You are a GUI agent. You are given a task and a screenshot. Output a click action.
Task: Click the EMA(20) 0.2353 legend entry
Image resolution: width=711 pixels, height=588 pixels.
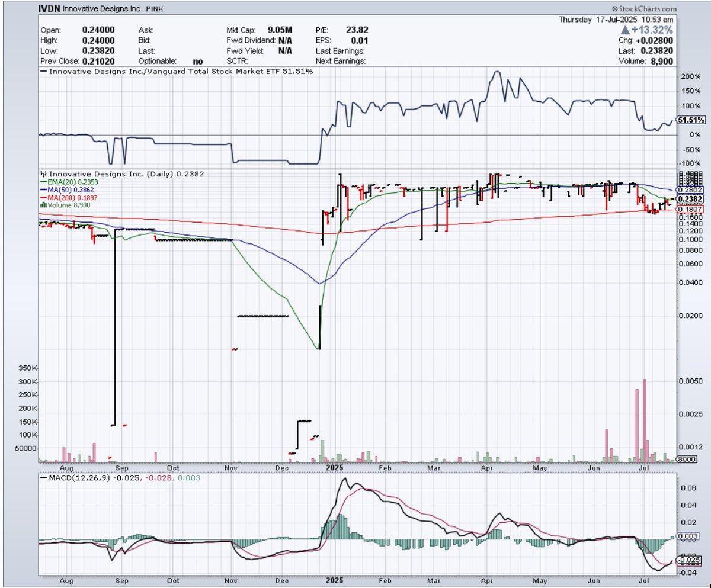pos(69,183)
